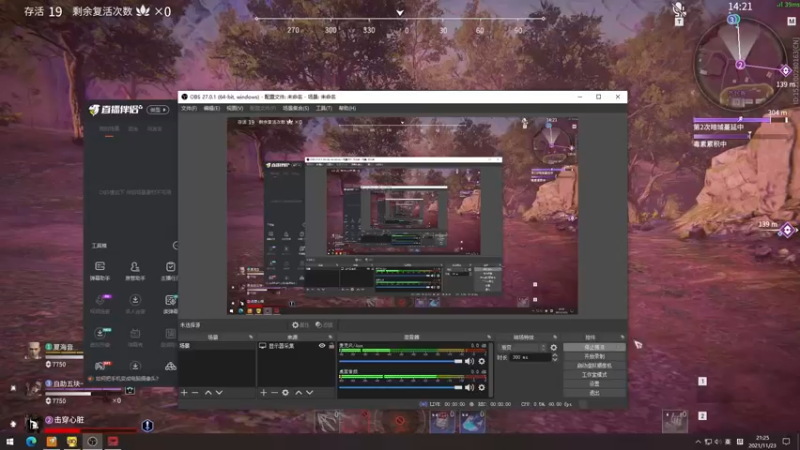Click the desktop audio volume slider
Screen dimensions: 800x450
pyautogui.click(x=401, y=388)
